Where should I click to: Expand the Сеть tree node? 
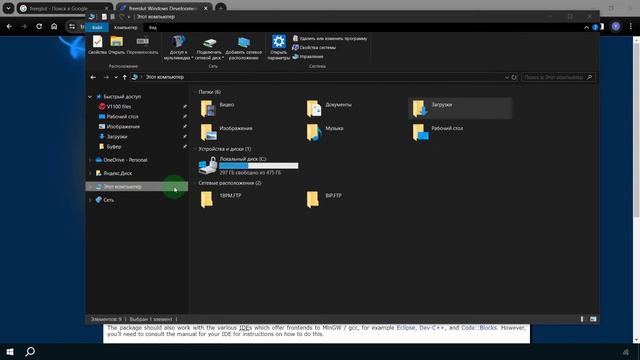90,200
